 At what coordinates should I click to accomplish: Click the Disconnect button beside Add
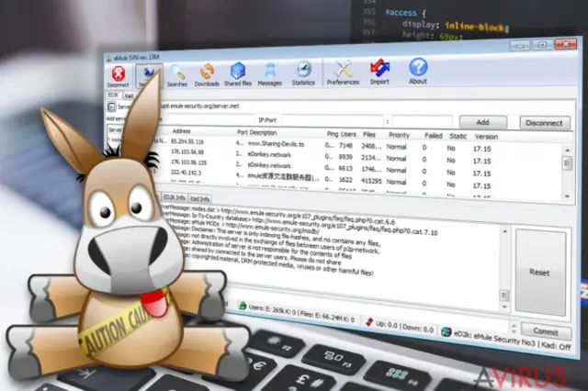point(545,123)
